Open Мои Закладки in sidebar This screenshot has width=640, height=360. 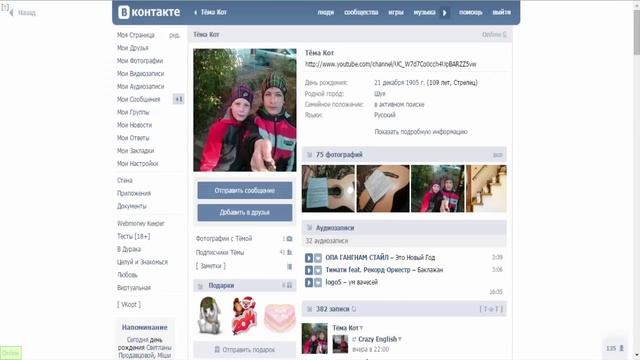136,151
